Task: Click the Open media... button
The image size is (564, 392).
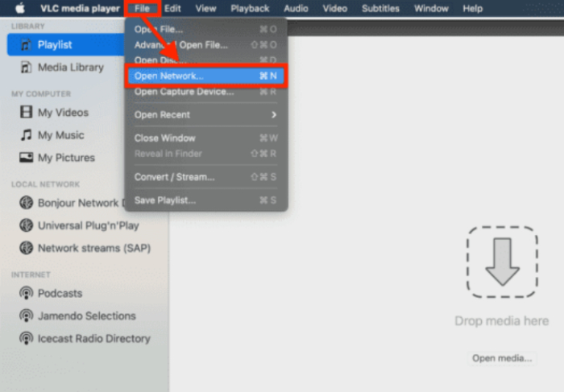Action: tap(502, 358)
